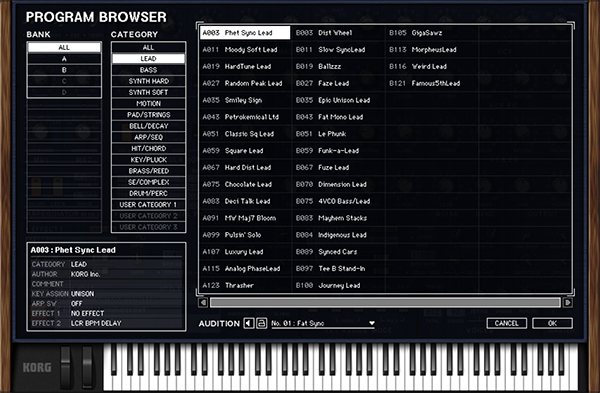Load program B083 Mayhem Stacks
Screen dimensions: 600x393
(x=339, y=218)
